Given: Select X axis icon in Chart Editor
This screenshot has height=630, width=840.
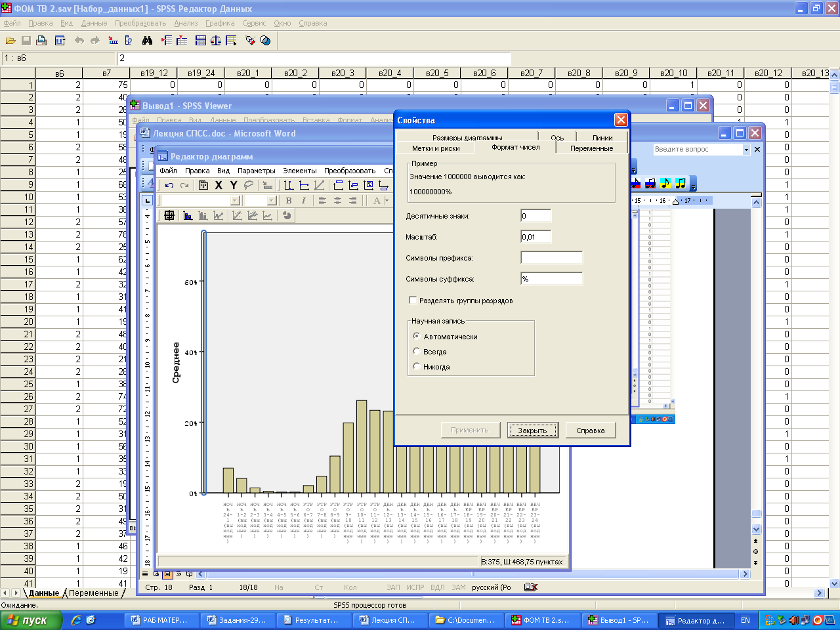Looking at the screenshot, I should click(x=219, y=186).
